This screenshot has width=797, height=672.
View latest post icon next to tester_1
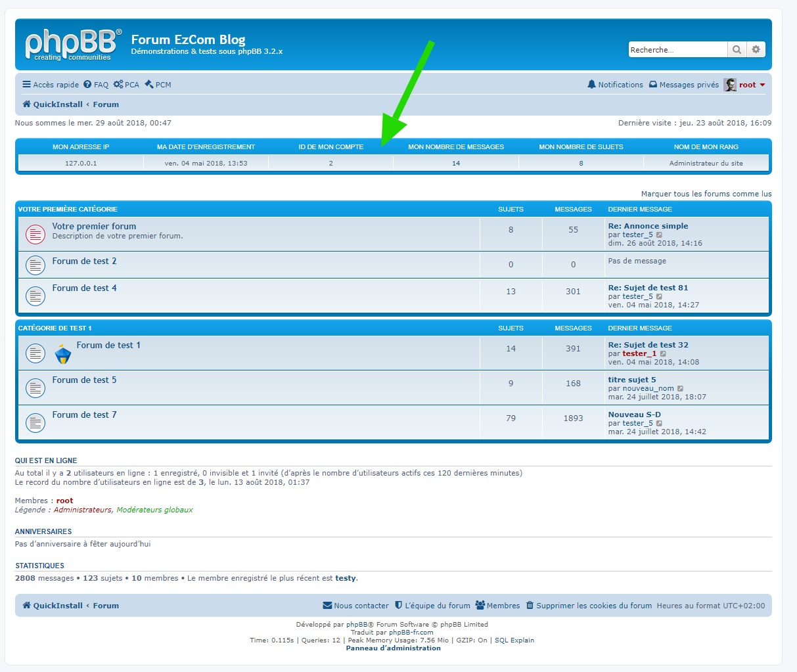[663, 353]
